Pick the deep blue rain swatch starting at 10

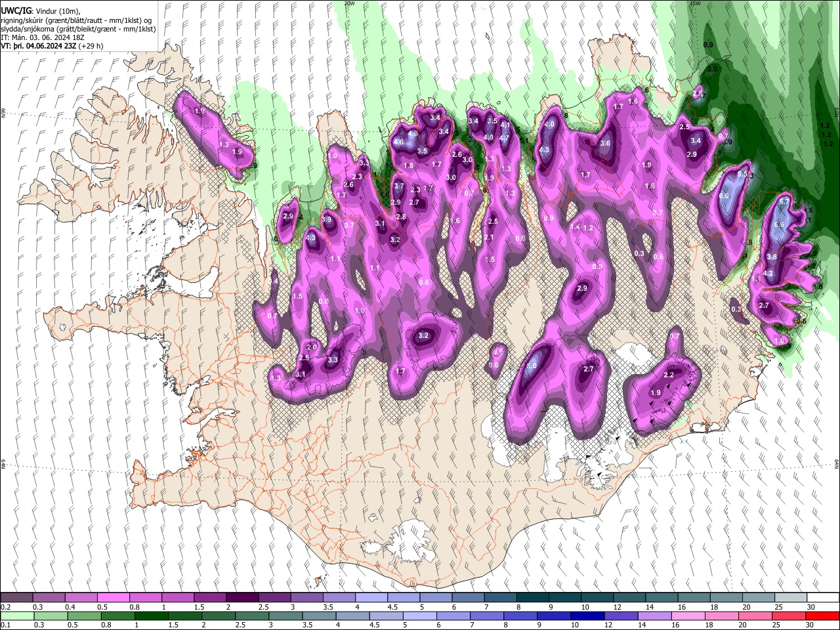tap(587, 616)
